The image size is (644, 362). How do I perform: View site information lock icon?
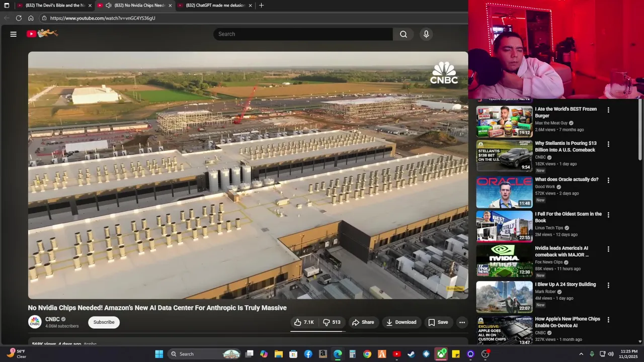pos(44,18)
